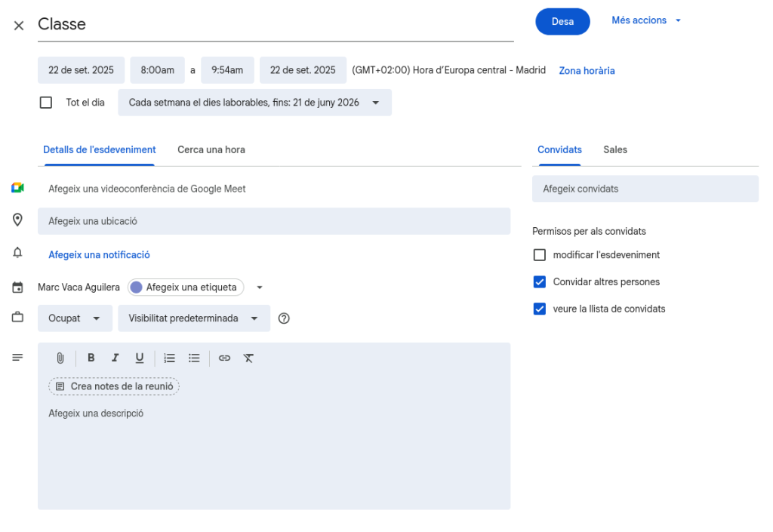Insert a bulleted list
This screenshot has width=773, height=532.
click(x=194, y=358)
